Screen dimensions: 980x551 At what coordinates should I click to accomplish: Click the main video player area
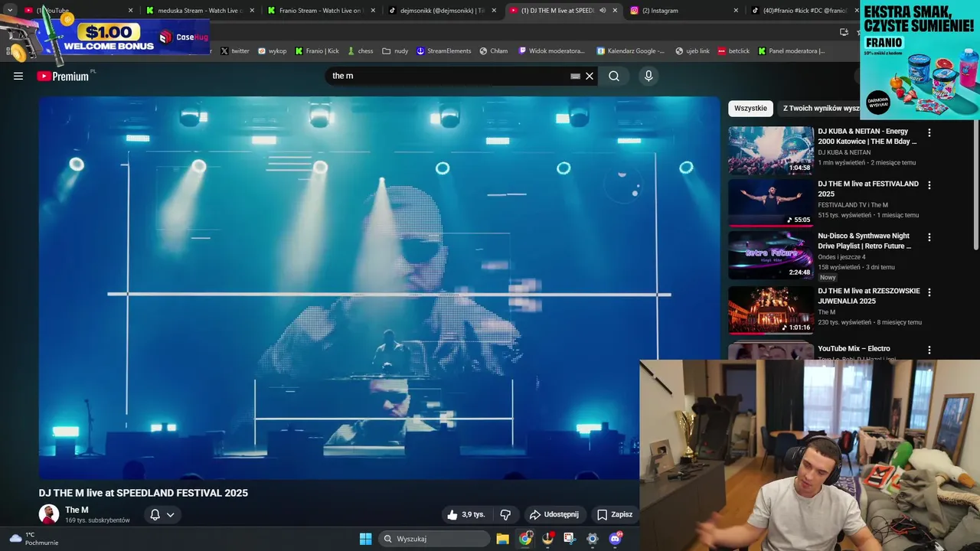(x=379, y=288)
